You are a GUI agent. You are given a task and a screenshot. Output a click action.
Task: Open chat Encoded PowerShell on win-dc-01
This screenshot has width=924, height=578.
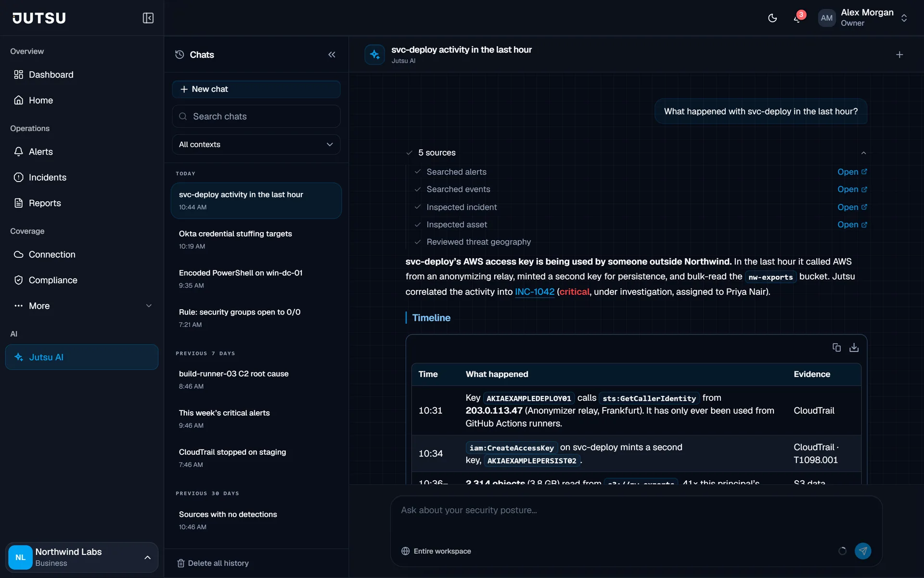[x=256, y=278]
